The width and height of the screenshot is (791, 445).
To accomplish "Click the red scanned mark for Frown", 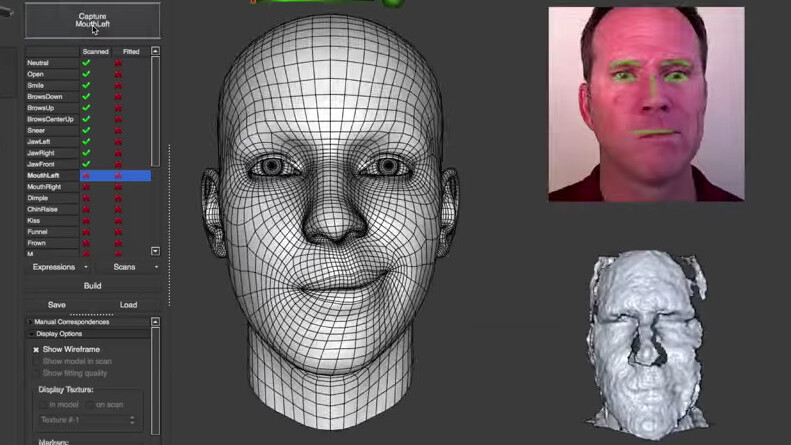I will [86, 243].
